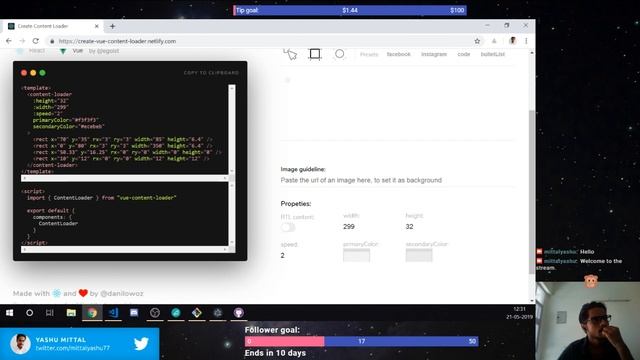
Task: Click the primaryColor attribute code line
Action: click(x=66, y=120)
